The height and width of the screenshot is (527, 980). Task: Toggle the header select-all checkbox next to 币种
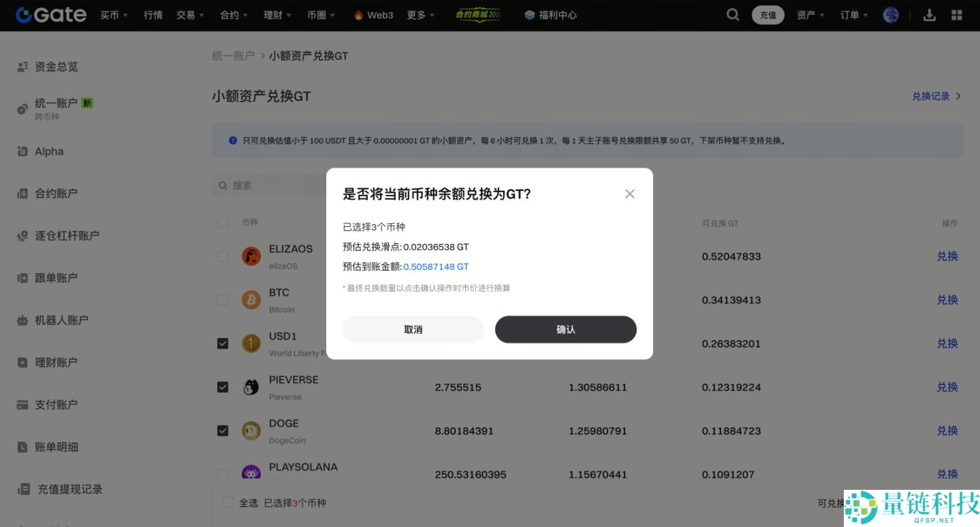coord(223,222)
